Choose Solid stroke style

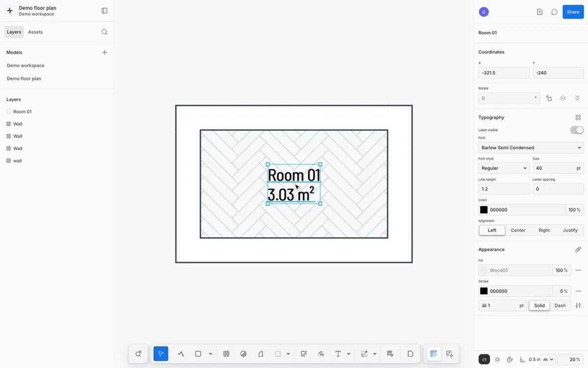coord(539,305)
